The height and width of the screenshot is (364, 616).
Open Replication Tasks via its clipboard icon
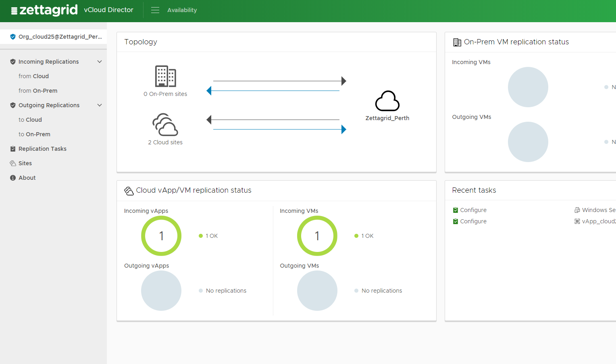[x=12, y=148]
